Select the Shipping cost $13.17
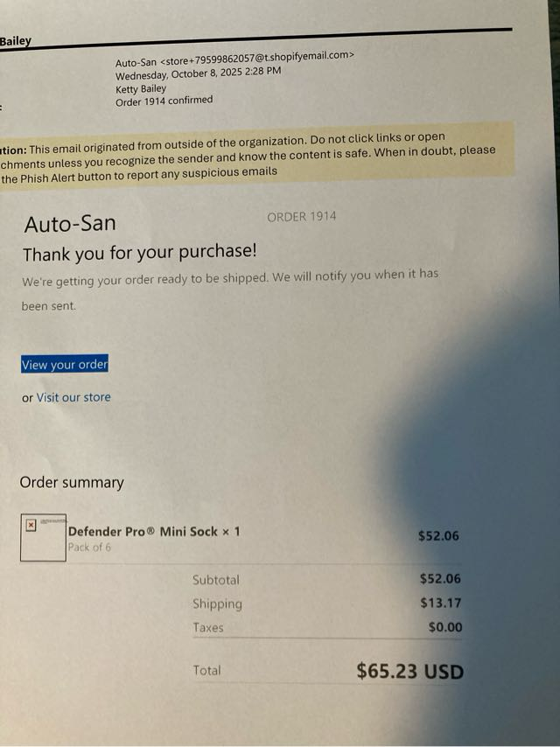 click(440, 604)
